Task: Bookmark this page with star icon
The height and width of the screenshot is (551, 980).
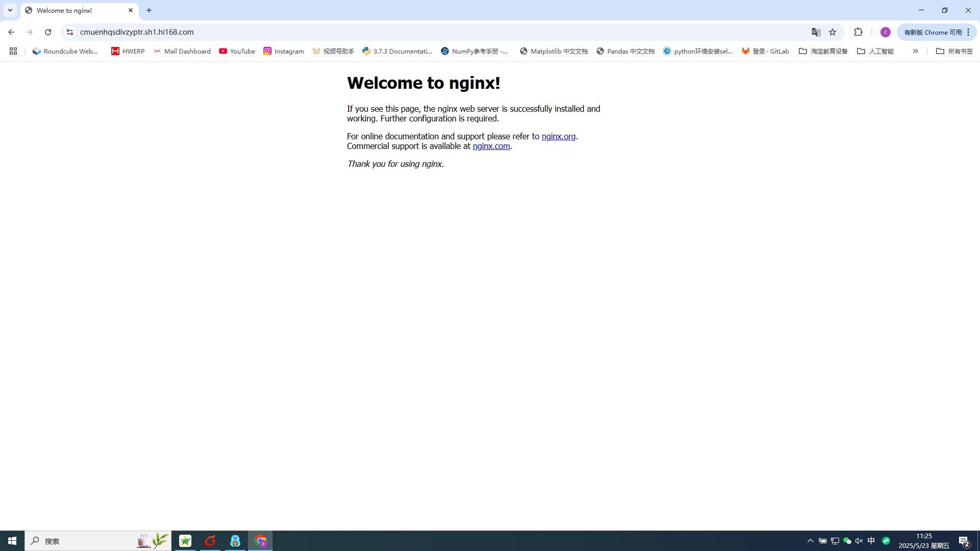Action: [x=832, y=32]
